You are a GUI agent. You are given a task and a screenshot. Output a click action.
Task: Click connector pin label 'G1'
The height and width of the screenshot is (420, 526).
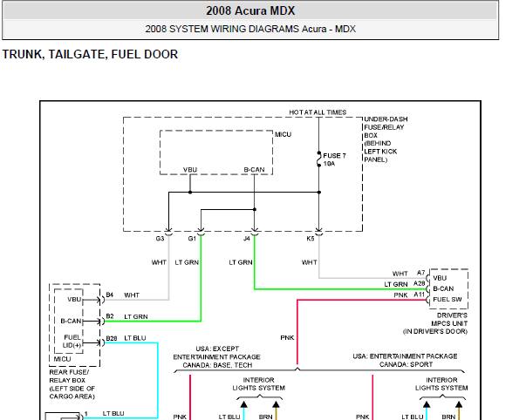192,239
